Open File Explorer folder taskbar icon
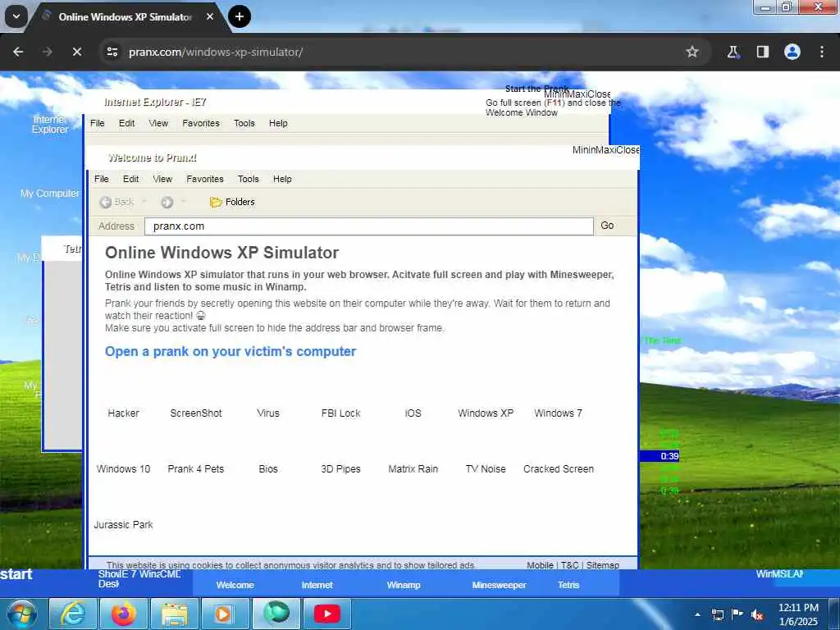Image resolution: width=840 pixels, height=630 pixels. click(175, 614)
